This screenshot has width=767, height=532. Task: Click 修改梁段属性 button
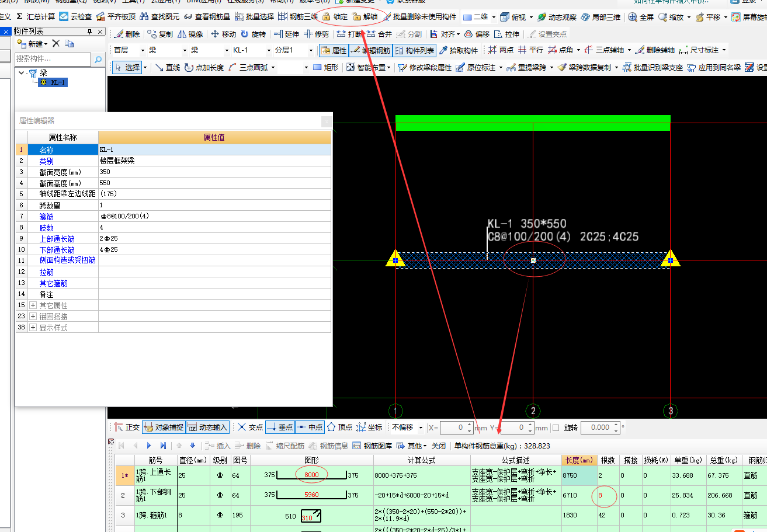pos(425,68)
